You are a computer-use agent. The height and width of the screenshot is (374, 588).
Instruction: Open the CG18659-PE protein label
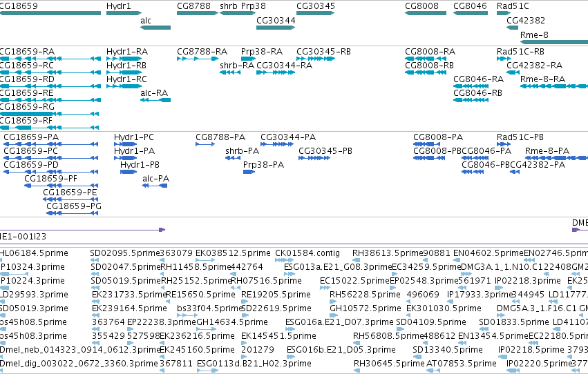point(70,192)
